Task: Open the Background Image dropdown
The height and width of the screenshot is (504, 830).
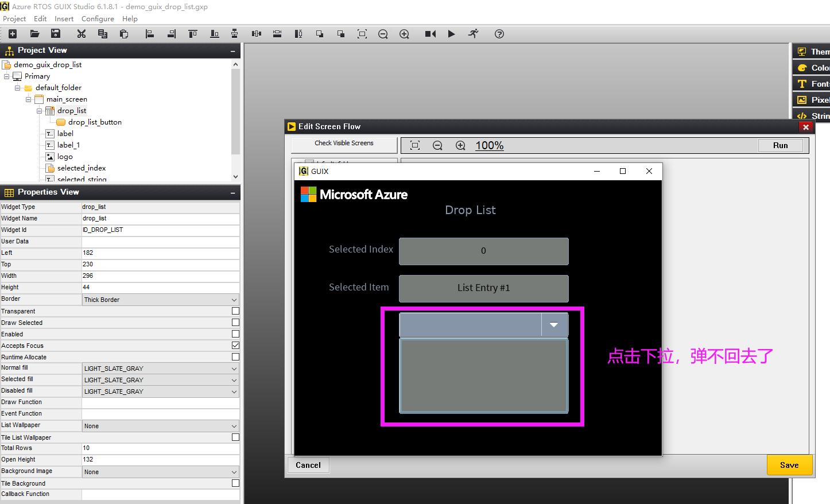Action: [161, 472]
